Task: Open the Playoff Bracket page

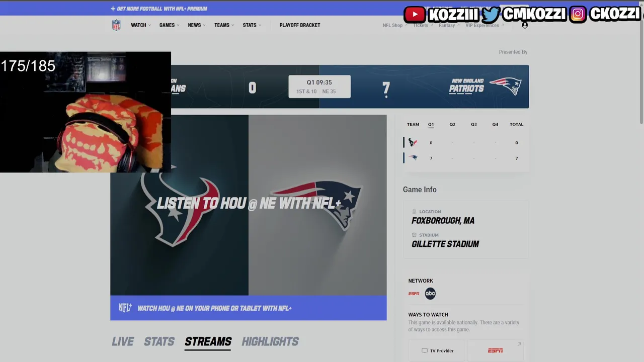Action: click(300, 25)
